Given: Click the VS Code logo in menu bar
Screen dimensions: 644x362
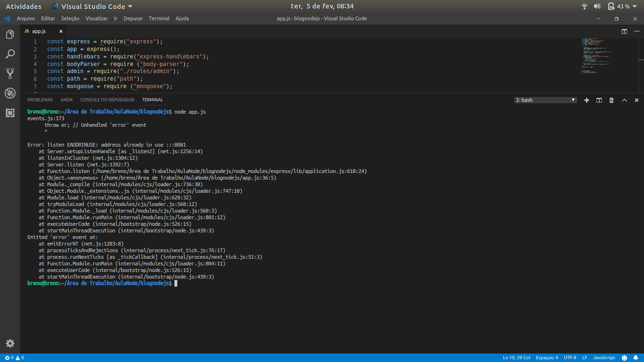Looking at the screenshot, I should pyautogui.click(x=7, y=18).
